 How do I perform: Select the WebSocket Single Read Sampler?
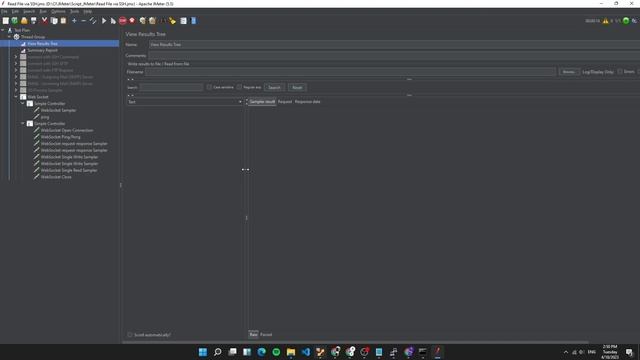(69, 170)
